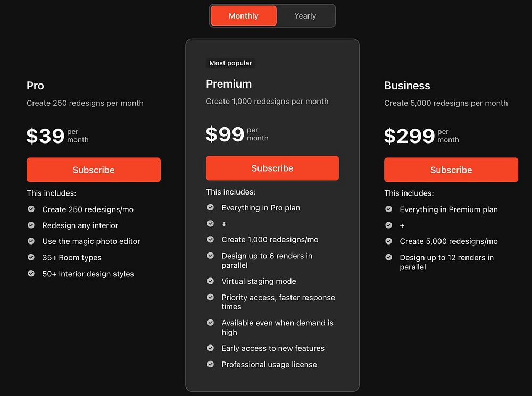The height and width of the screenshot is (396, 532).
Task: Subscribe to the Pro plan
Action: click(x=94, y=170)
